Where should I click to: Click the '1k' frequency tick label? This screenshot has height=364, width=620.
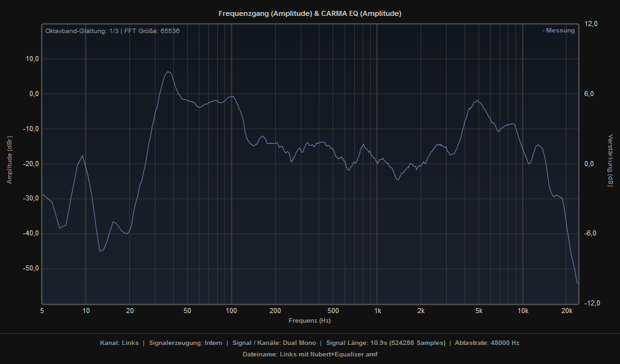click(x=378, y=311)
